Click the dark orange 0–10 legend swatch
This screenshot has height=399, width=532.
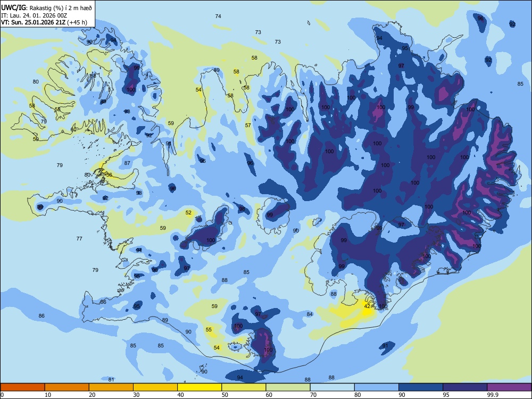click(22, 387)
